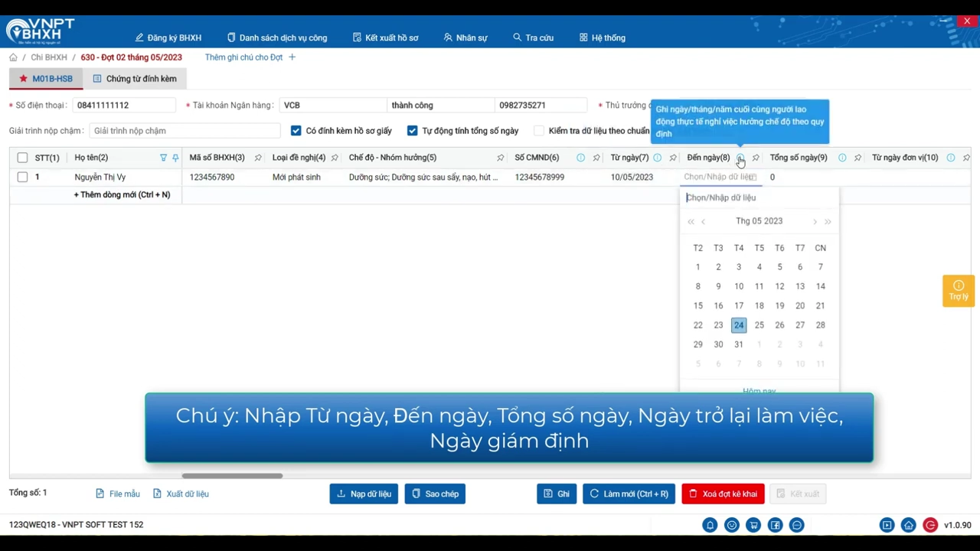The image size is (980, 551).
Task: Tick the select-all checkbox in STT header
Action: tap(22, 158)
